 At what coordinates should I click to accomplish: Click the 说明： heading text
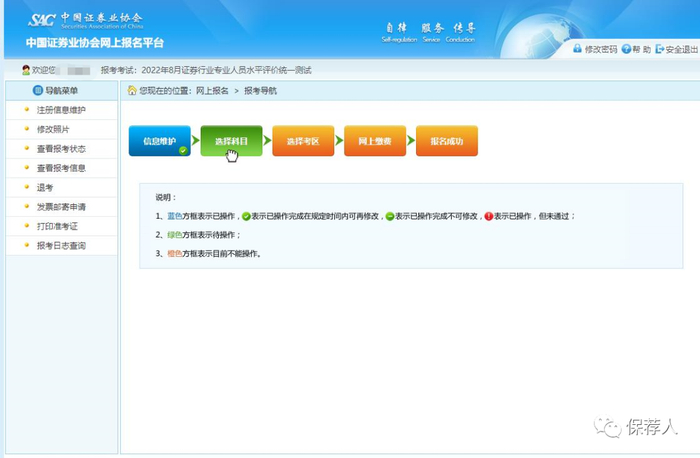tap(166, 197)
